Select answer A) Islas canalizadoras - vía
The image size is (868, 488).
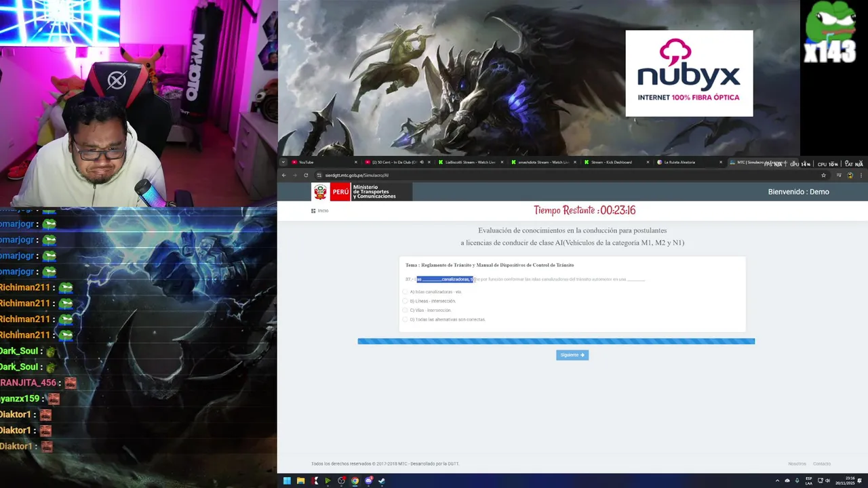406,291
